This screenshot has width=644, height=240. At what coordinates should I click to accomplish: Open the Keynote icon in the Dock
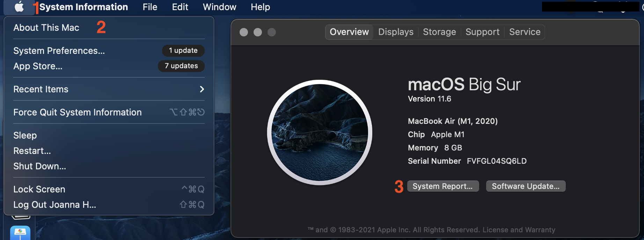click(x=20, y=233)
